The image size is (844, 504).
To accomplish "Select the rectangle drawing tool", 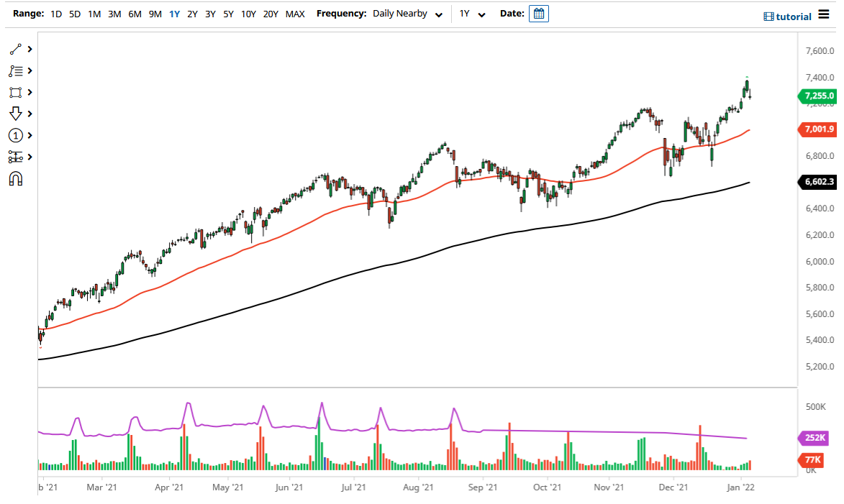I will pyautogui.click(x=16, y=92).
